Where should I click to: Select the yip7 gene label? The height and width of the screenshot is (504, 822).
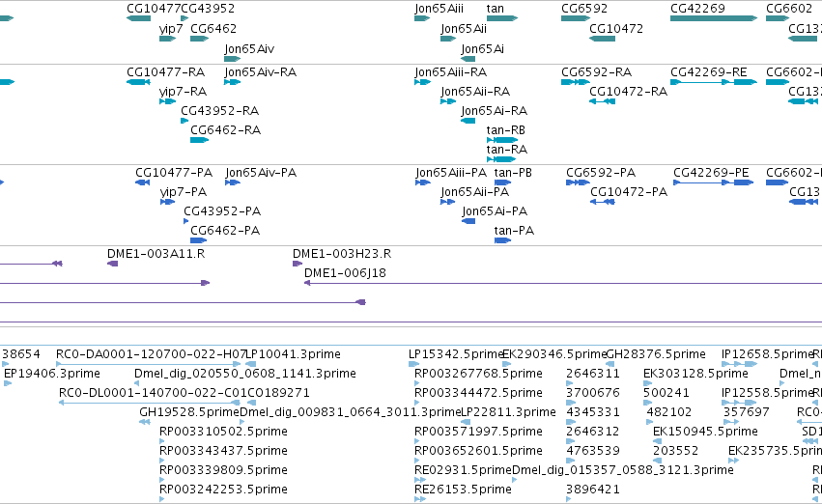[171, 29]
